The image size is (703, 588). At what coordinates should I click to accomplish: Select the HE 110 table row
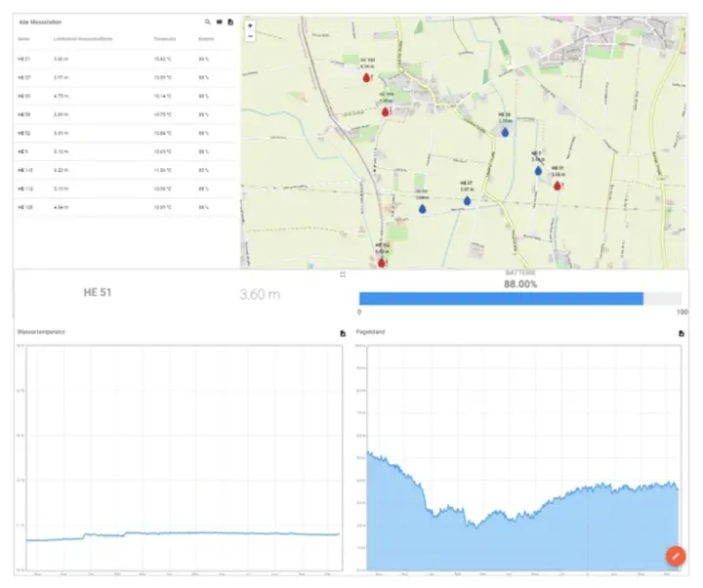point(126,170)
